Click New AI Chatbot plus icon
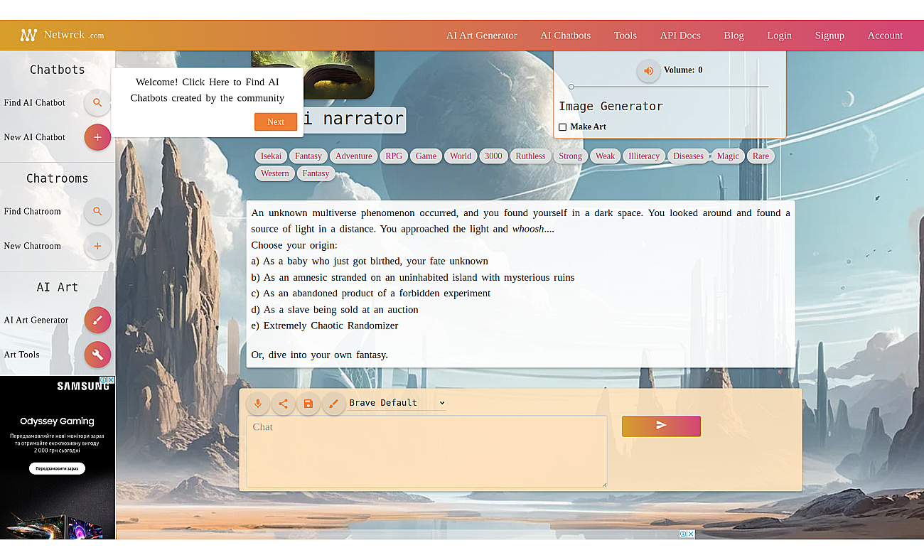The height and width of the screenshot is (560, 924). coord(97,137)
